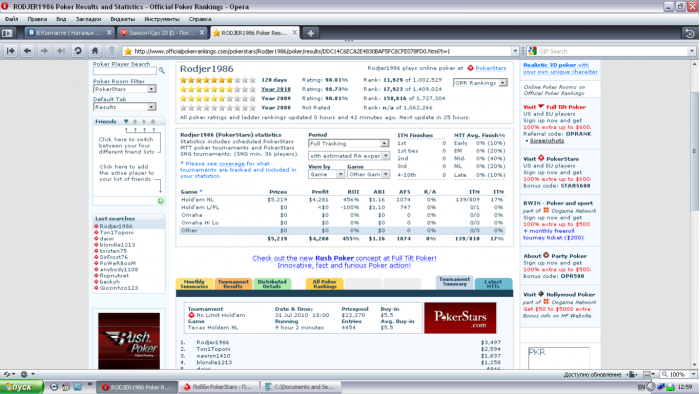The width and height of the screenshot is (700, 394).
Task: Click Ton1Toponi in Last searches
Action: click(116, 232)
